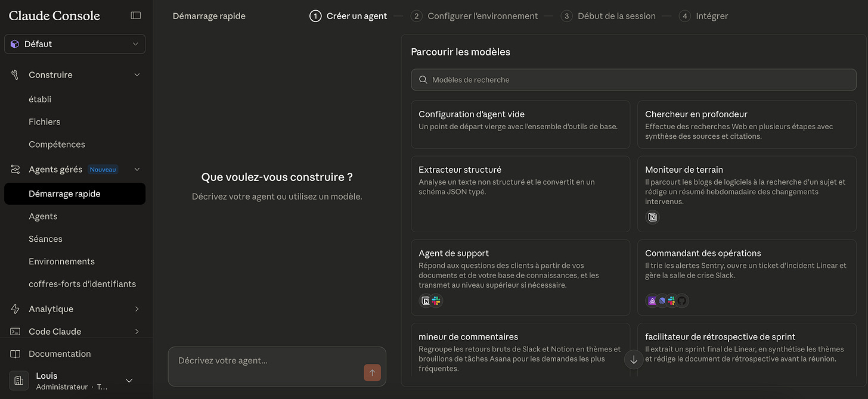The image size is (868, 399).
Task: Click the step 3 circle before Début de la session
Action: (566, 16)
